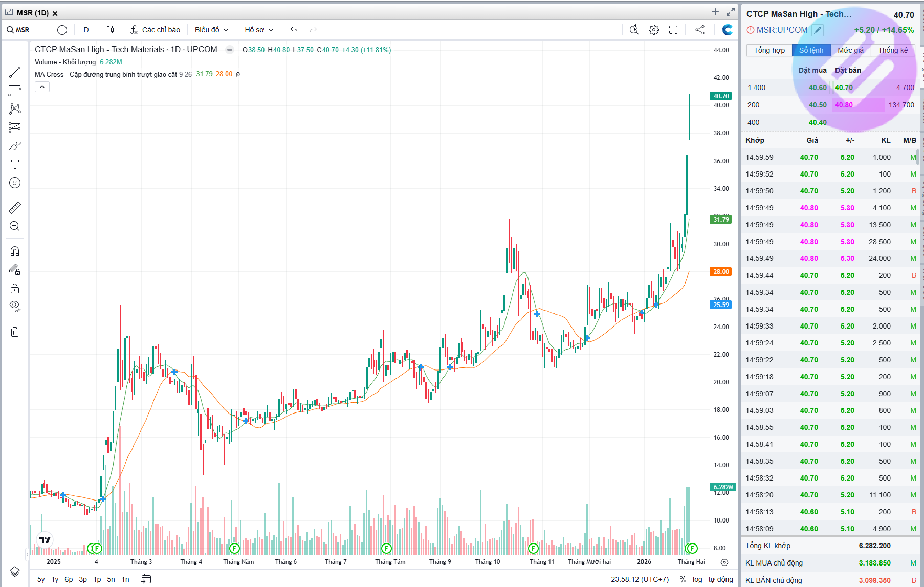Hide all drawings with eye icon
924x587 pixels.
click(x=15, y=306)
